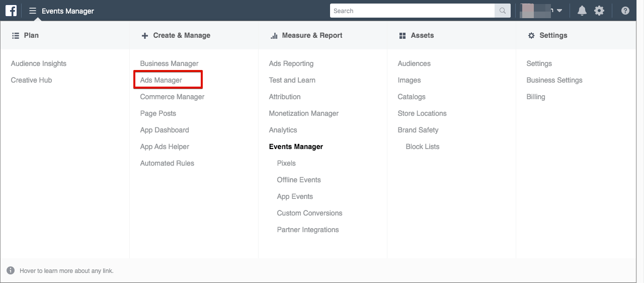Select the bold Events Manager menu entry
This screenshot has height=283, width=644.
(x=296, y=147)
